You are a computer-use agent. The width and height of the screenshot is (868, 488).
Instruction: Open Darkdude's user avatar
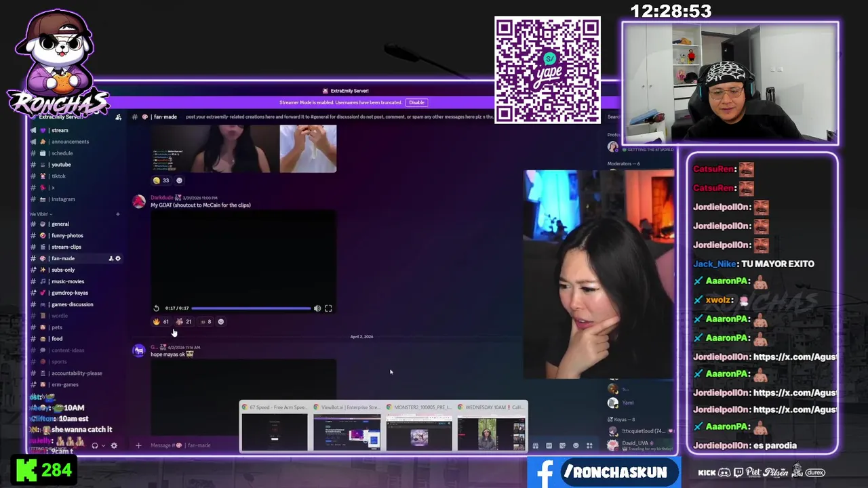click(x=139, y=201)
